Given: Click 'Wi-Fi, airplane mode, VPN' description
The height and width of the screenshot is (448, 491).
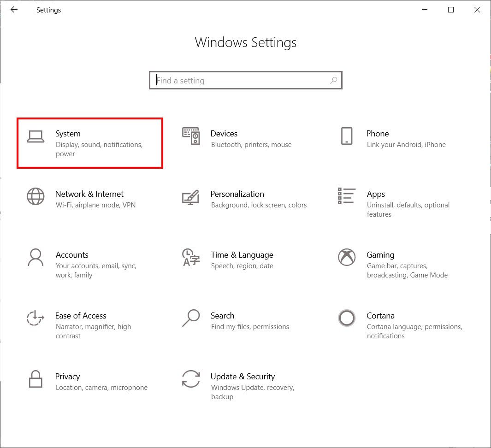Looking at the screenshot, I should pyautogui.click(x=95, y=205).
